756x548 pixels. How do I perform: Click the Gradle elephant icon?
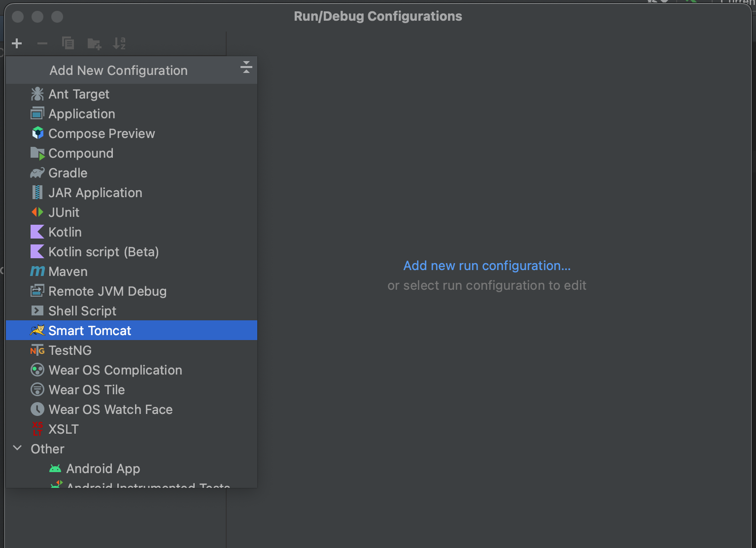[37, 173]
